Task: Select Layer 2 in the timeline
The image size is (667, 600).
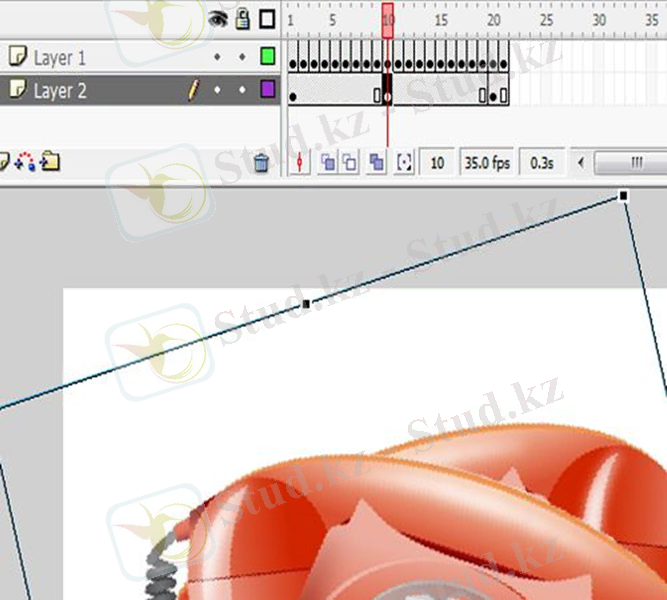Action: (x=140, y=90)
